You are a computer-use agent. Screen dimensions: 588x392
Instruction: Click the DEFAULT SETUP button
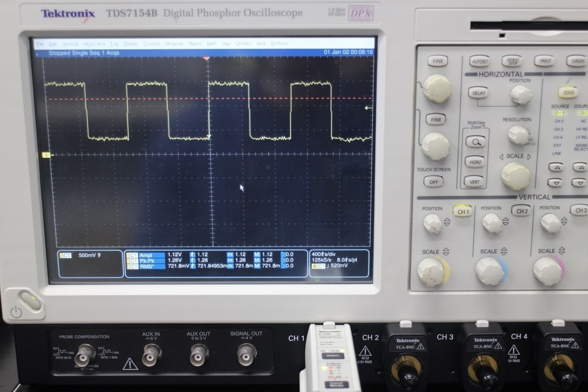point(512,61)
